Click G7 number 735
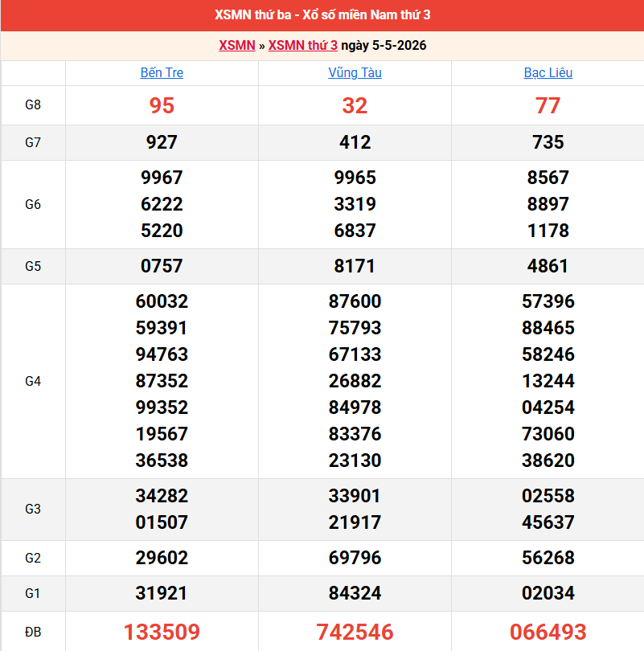This screenshot has width=644, height=651. pyautogui.click(x=548, y=142)
